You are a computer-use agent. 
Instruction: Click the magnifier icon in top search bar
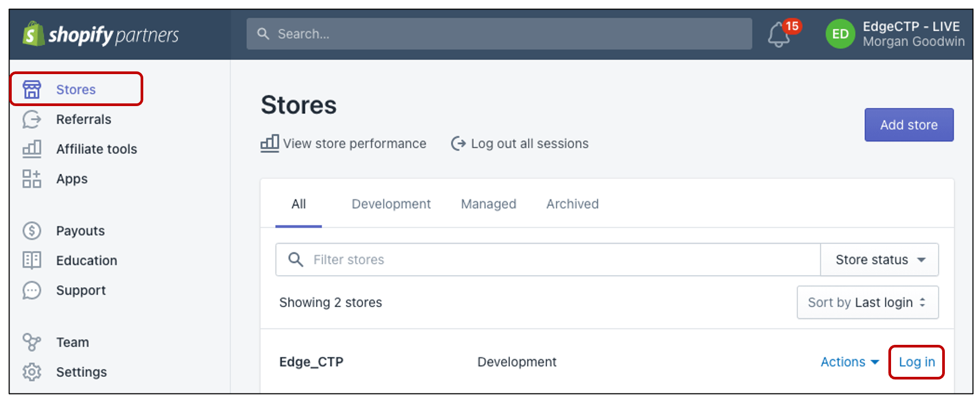[263, 34]
